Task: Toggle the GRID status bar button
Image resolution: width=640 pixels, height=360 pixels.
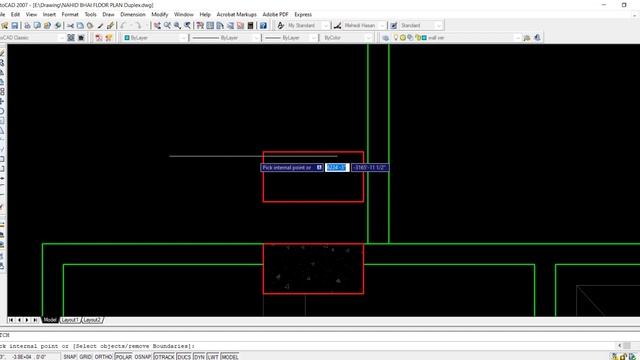Action: [x=85, y=357]
